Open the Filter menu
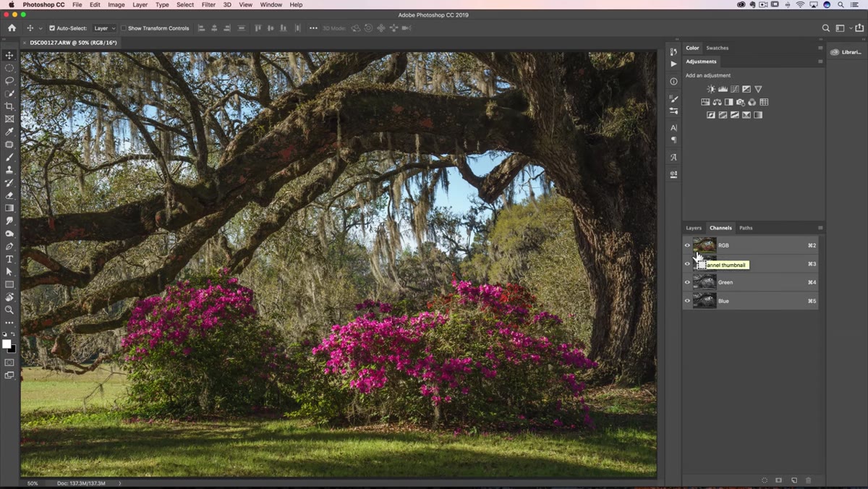 pos(208,4)
